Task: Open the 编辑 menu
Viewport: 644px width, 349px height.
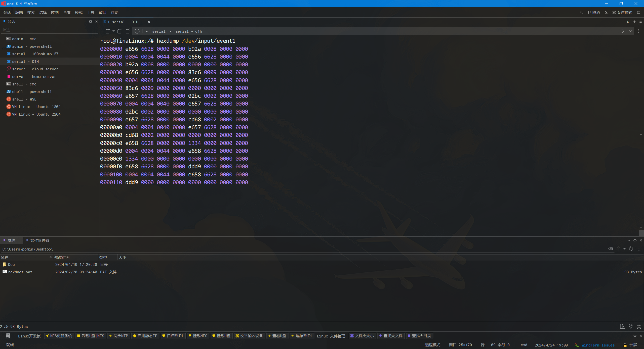Action: [x=19, y=12]
